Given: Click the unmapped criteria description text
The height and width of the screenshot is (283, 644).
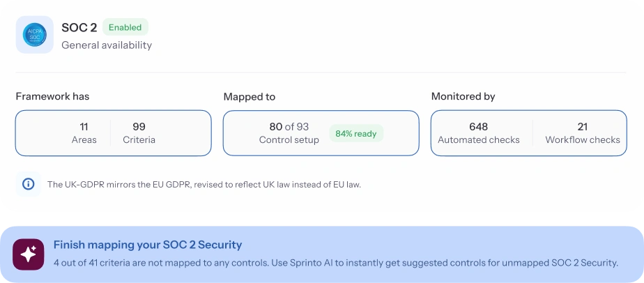Looking at the screenshot, I should [x=335, y=263].
